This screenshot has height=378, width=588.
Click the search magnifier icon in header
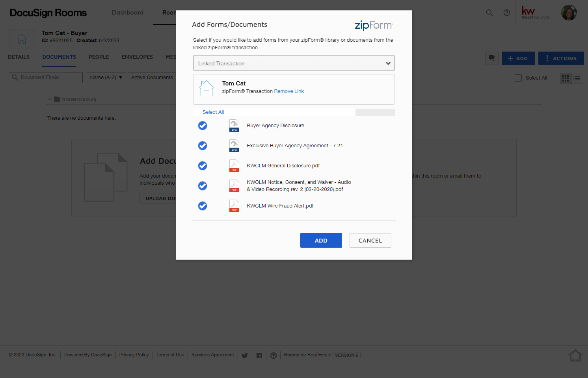tap(489, 13)
